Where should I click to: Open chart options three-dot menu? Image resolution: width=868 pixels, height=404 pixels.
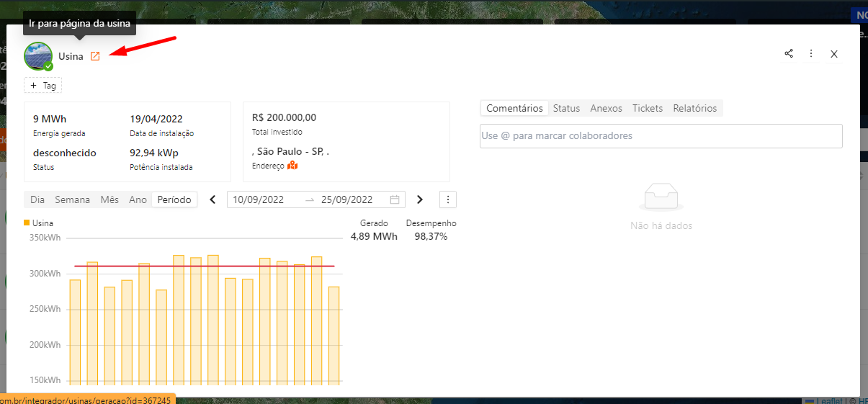pos(448,199)
